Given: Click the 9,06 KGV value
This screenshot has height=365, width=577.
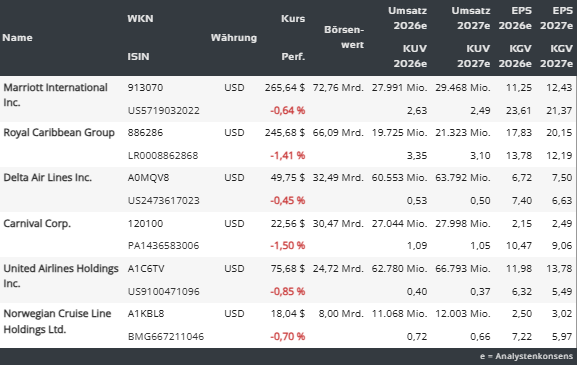Looking at the screenshot, I should (x=562, y=245).
